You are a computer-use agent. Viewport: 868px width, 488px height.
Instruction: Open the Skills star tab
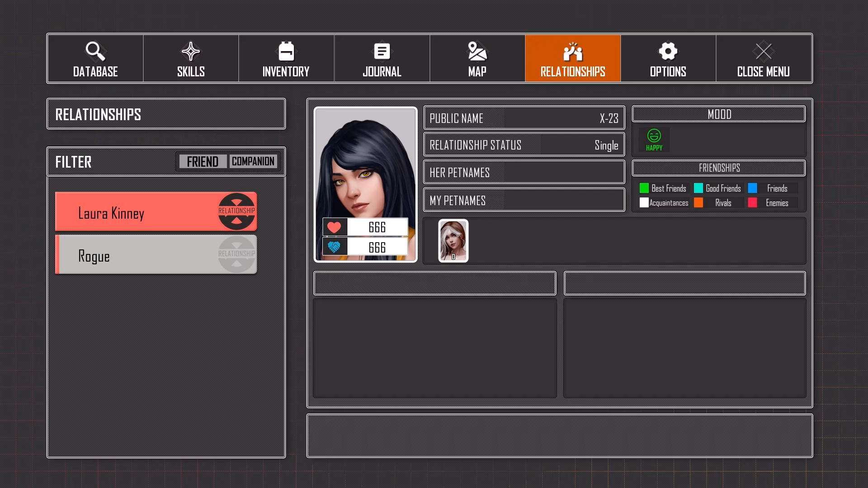point(191,58)
